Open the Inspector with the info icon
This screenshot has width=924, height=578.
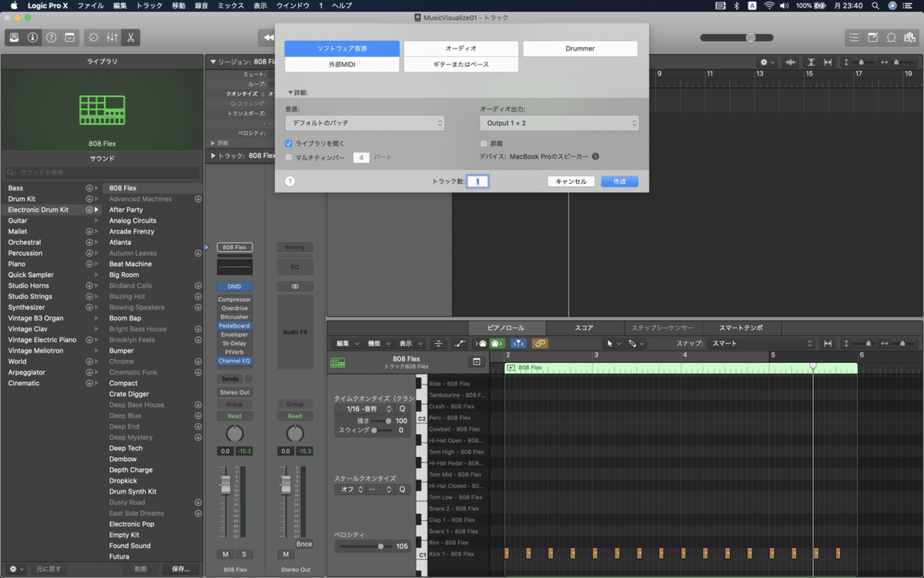(x=32, y=37)
